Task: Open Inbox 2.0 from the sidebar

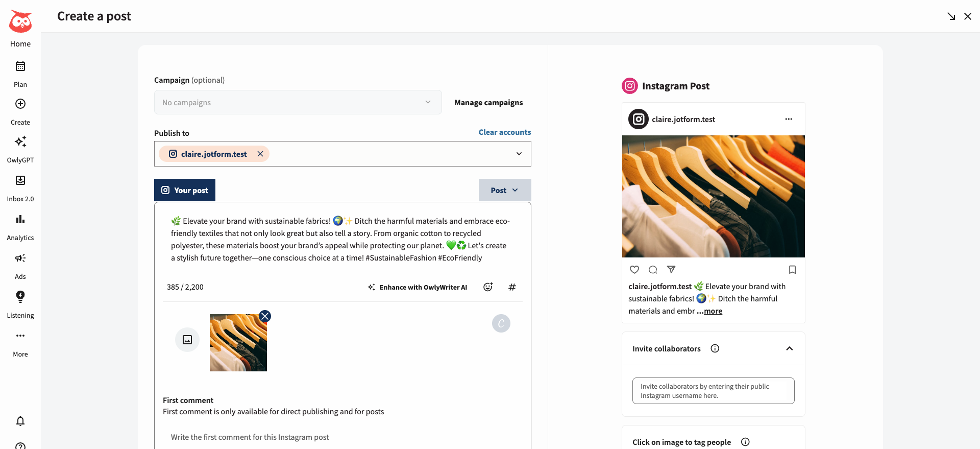Action: (20, 186)
